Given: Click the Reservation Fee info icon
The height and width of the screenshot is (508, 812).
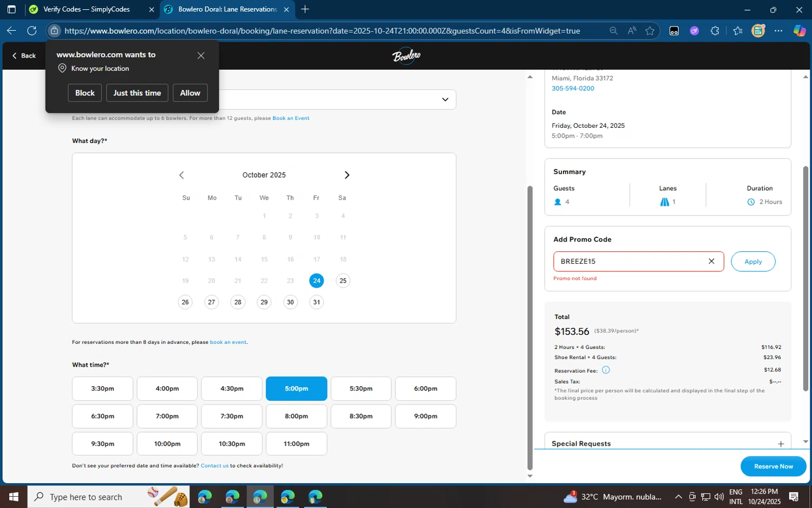Looking at the screenshot, I should point(606,370).
